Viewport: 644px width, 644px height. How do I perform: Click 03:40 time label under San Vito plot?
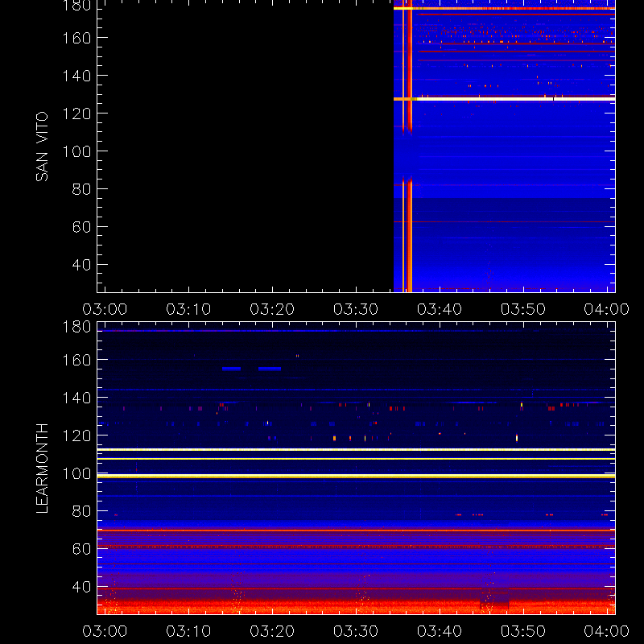coord(440,309)
